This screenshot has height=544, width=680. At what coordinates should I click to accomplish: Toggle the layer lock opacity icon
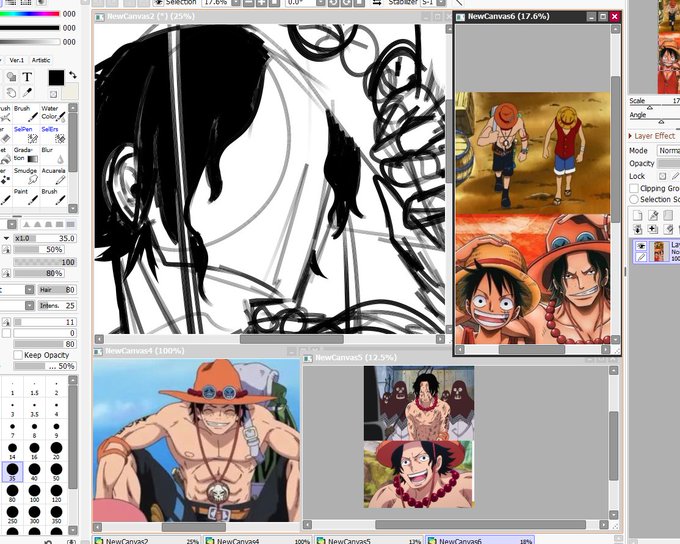click(662, 176)
